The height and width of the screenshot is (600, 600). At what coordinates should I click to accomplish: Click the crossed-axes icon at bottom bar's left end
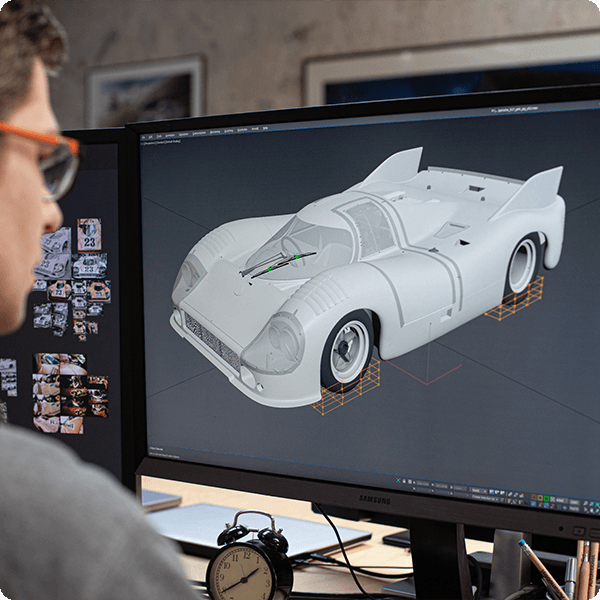tap(398, 479)
